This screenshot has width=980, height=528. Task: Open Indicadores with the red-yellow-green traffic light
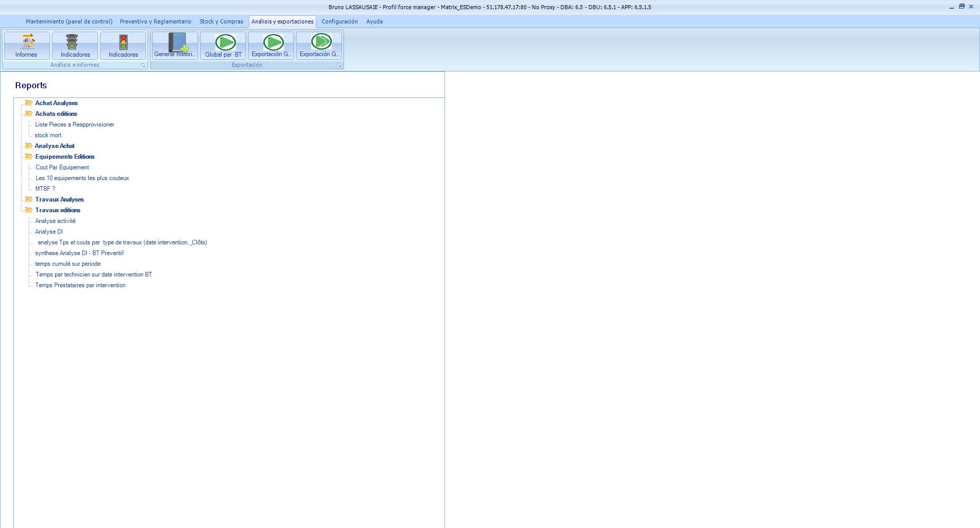(123, 45)
